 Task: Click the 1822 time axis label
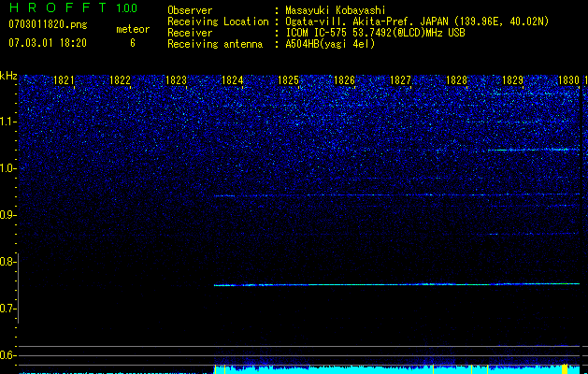point(120,80)
